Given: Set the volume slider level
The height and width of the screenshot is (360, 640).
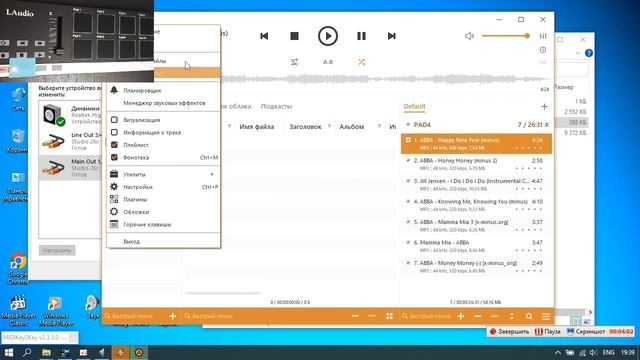Looking at the screenshot, I should click(506, 36).
